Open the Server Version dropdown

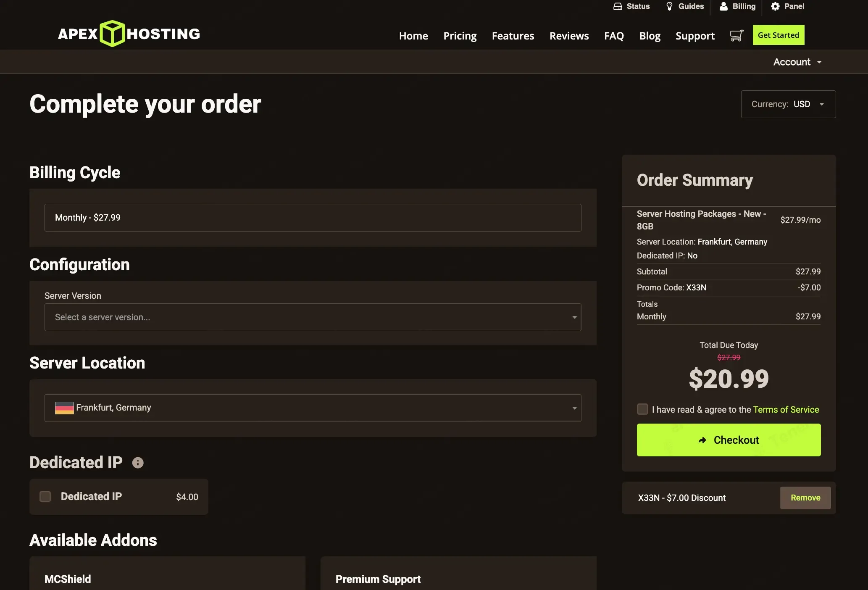pos(313,317)
